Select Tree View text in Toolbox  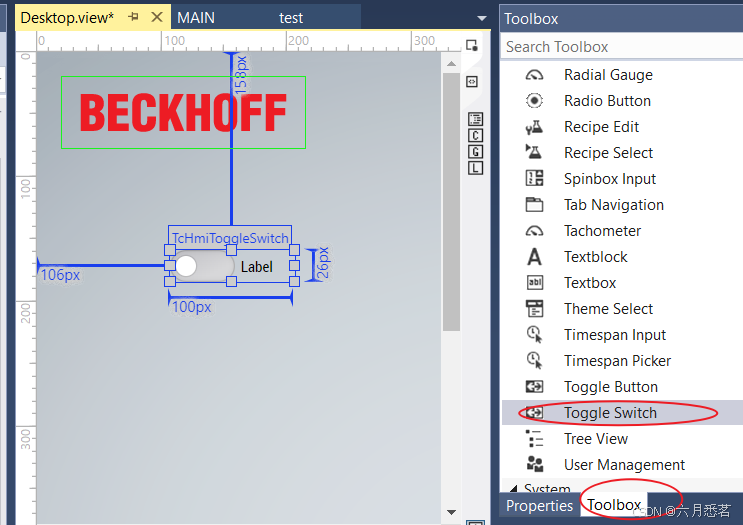point(596,439)
